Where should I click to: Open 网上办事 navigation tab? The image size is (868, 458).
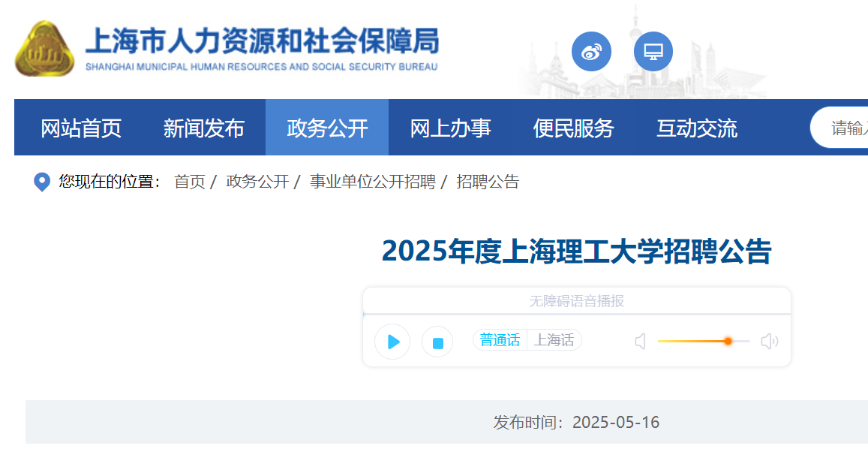pyautogui.click(x=450, y=128)
